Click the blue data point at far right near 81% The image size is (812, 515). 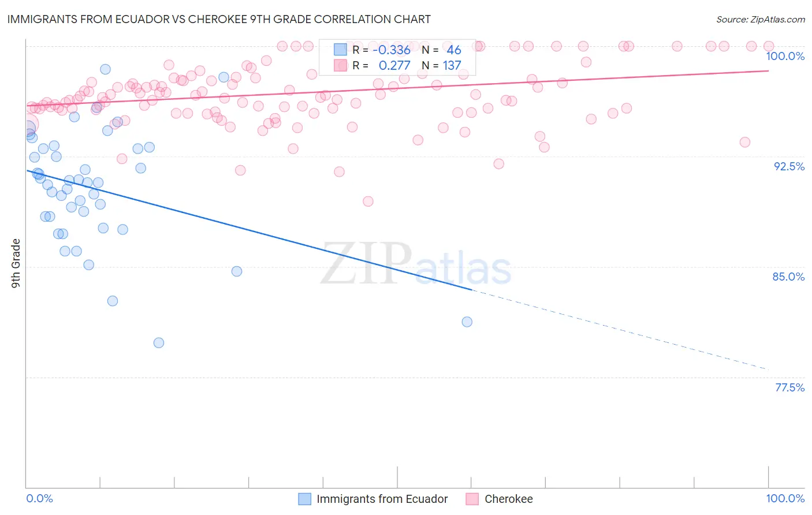[467, 322]
